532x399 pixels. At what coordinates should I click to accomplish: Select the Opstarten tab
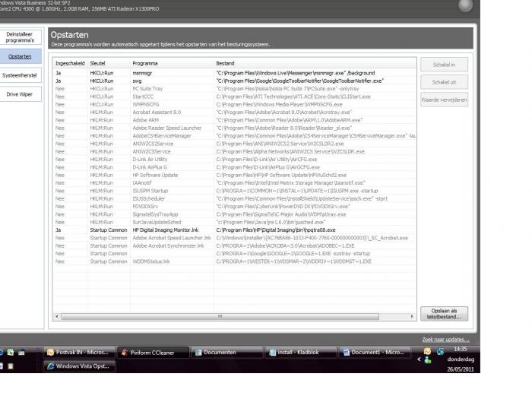[21, 56]
